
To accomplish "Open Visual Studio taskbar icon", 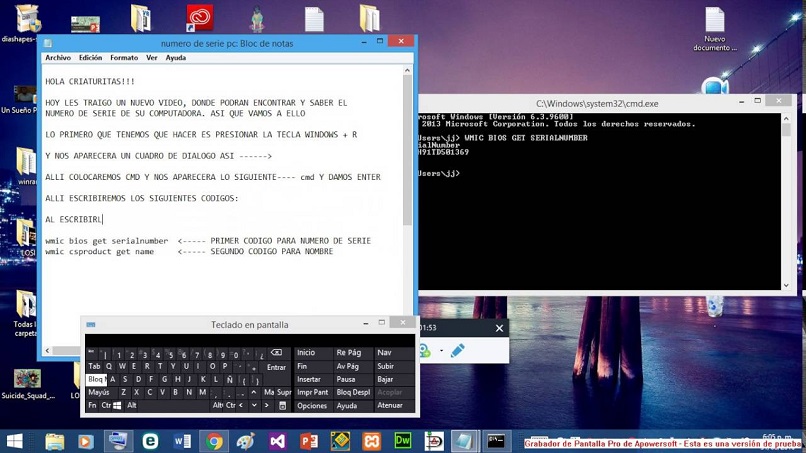I will 277,441.
